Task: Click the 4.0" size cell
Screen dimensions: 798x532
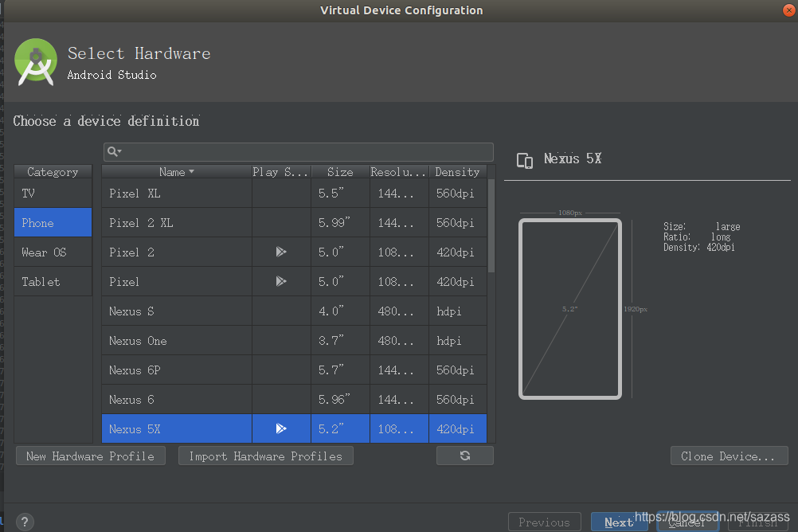Action: [341, 311]
